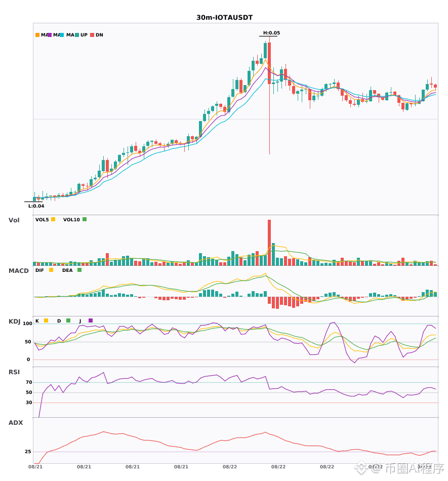Viewport: 448px width, 481px height.
Task: Click the MACD panel label
Action: point(18,271)
